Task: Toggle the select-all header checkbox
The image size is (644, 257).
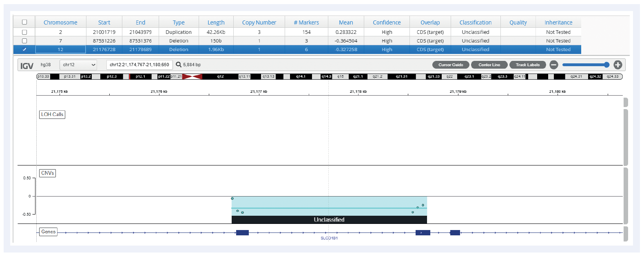Action: (x=24, y=22)
